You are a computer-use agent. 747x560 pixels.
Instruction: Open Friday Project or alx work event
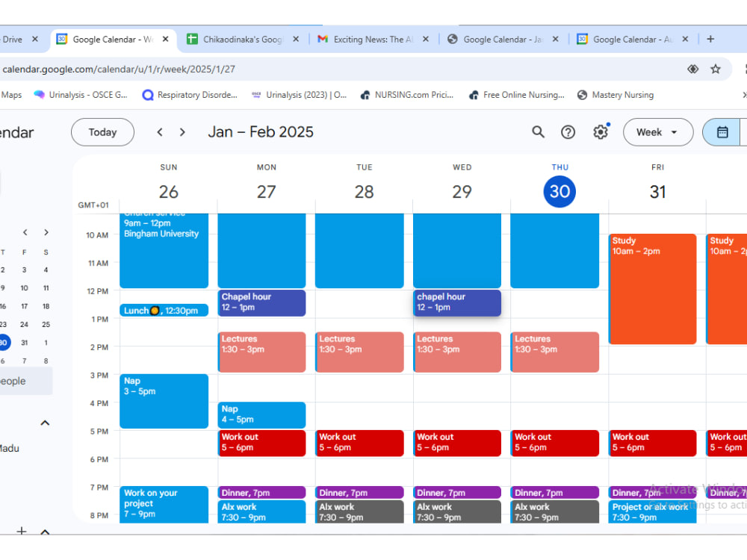tap(652, 511)
